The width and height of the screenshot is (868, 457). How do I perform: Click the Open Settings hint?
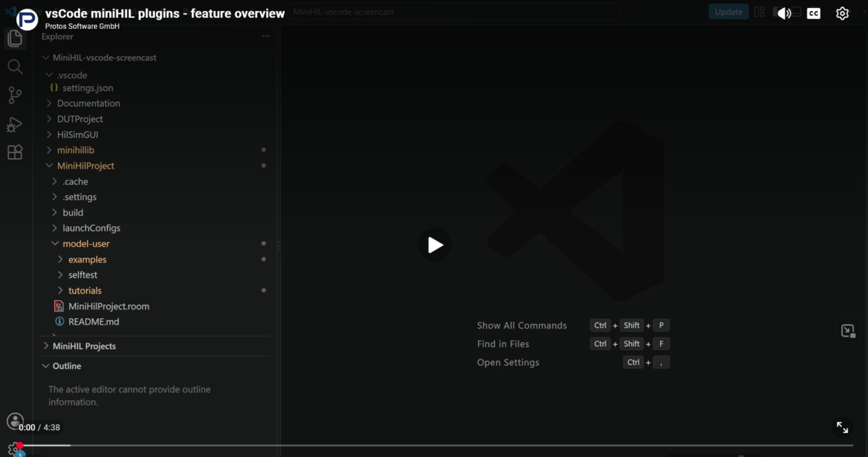(508, 363)
